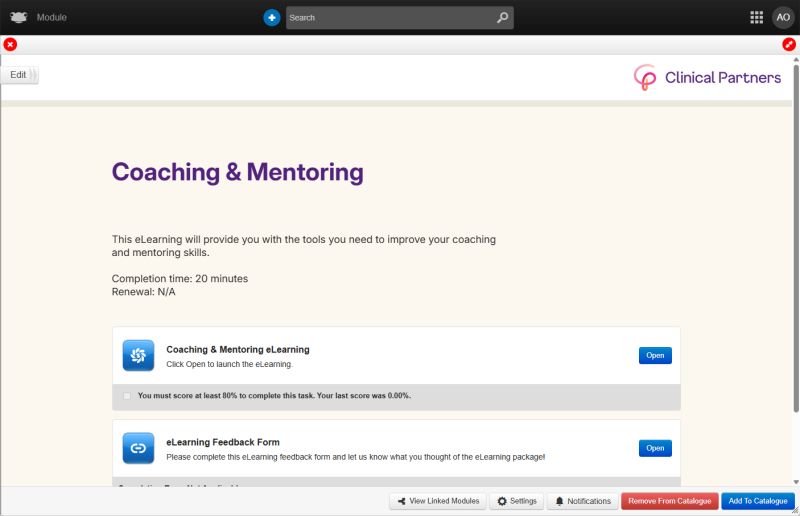Click the Clinical Partners logo
The image size is (800, 516).
(x=707, y=78)
